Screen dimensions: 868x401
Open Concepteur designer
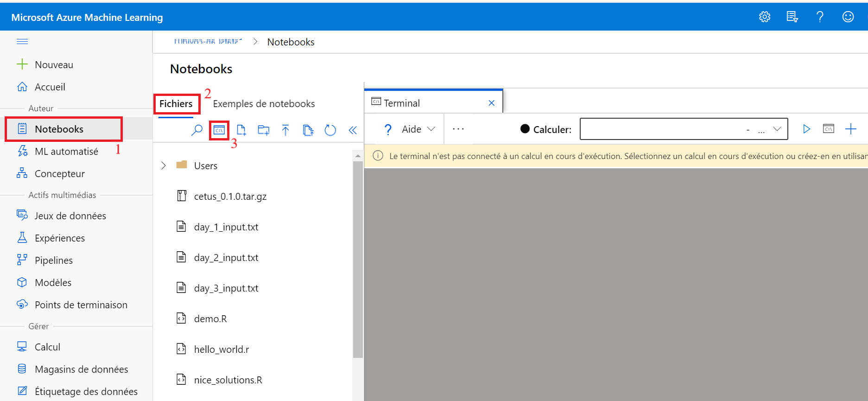click(51, 173)
